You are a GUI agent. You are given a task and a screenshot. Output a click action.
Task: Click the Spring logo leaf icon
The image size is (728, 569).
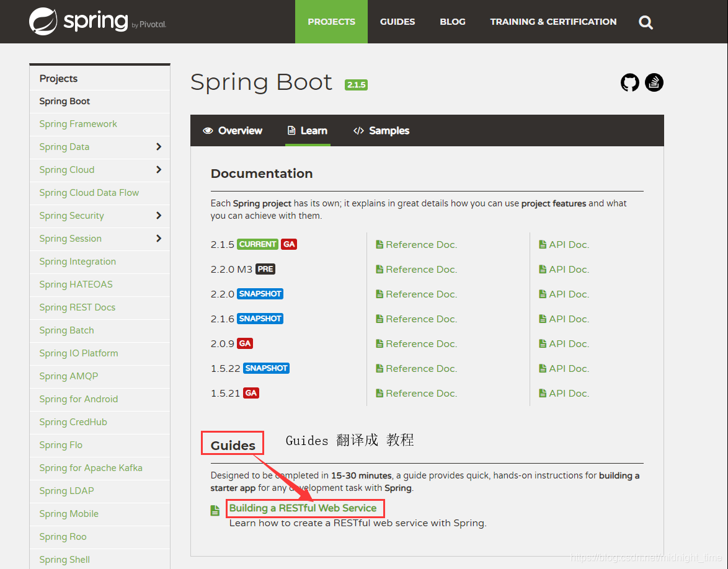[x=43, y=21]
